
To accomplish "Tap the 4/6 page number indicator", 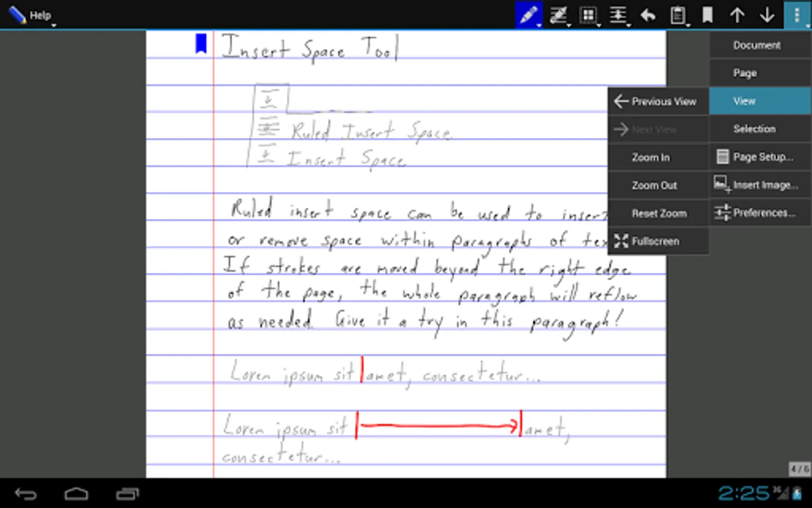I will pos(800,469).
